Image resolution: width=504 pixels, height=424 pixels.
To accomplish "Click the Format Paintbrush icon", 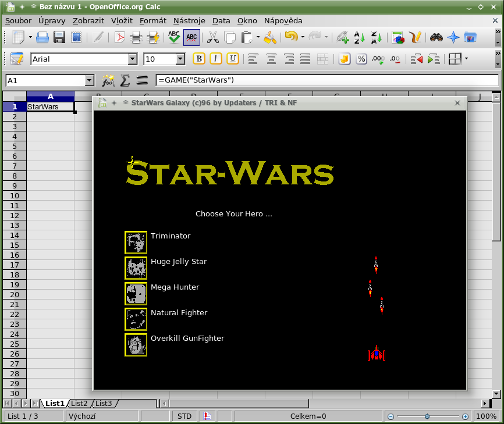I will [x=269, y=37].
